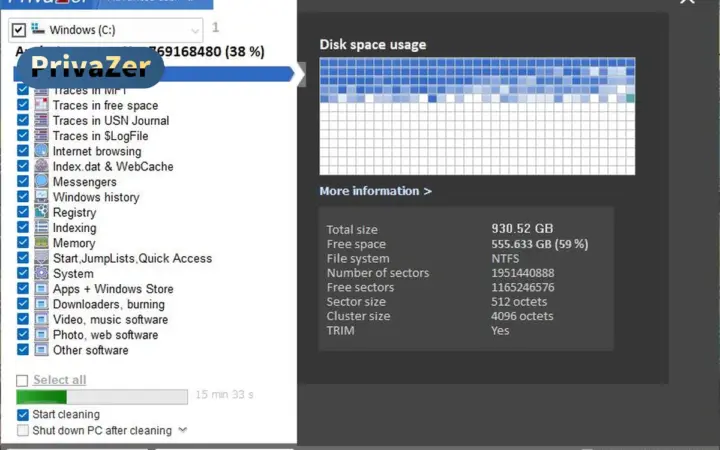Click the Cluster size value 4096 octets
This screenshot has height=450, width=720.
point(522,316)
